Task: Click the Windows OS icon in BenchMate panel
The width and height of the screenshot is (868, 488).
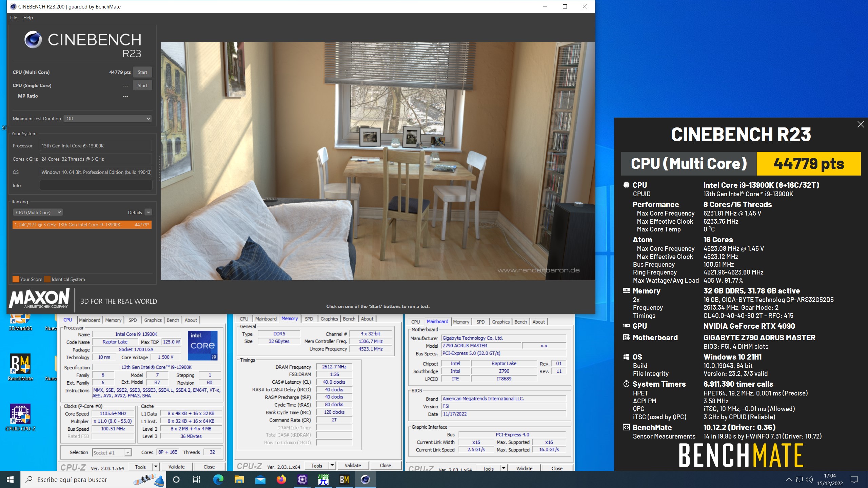Action: [626, 357]
